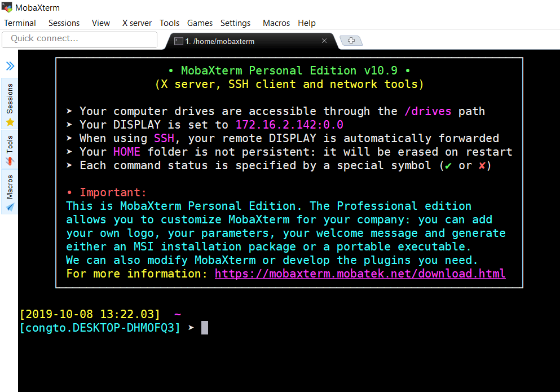Open the View menu

(101, 23)
